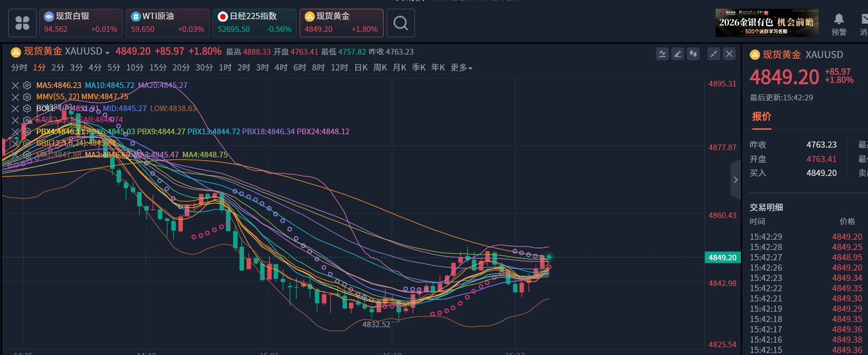868x355 pixels.
Task: Open the 更多 timeframe dropdown
Action: point(461,68)
